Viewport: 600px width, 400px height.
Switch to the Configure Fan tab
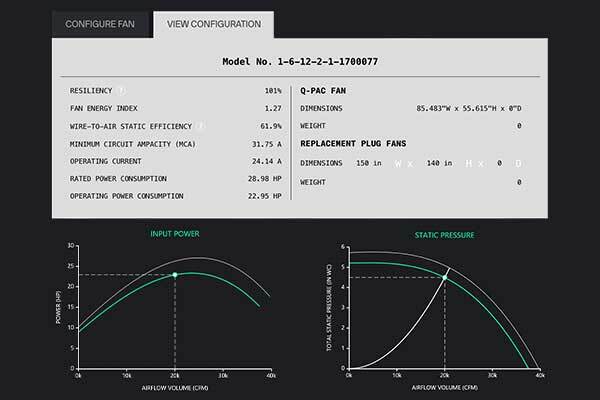tap(101, 23)
